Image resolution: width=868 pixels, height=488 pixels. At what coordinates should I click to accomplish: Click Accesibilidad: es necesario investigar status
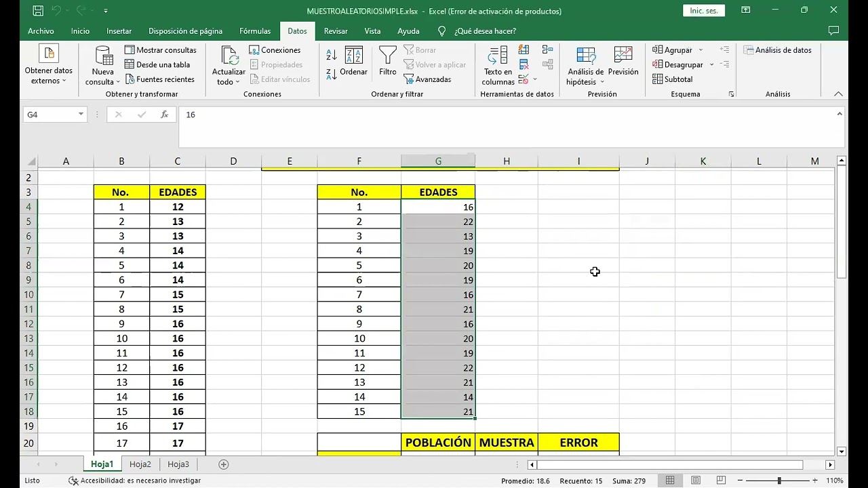(x=134, y=481)
